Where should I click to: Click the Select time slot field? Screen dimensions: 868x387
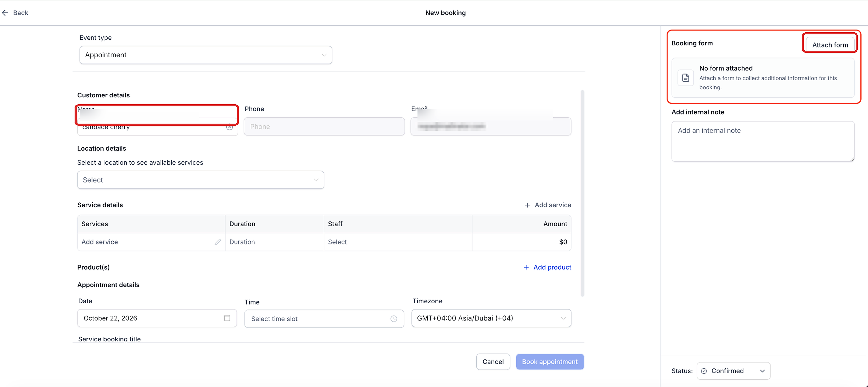coord(324,319)
